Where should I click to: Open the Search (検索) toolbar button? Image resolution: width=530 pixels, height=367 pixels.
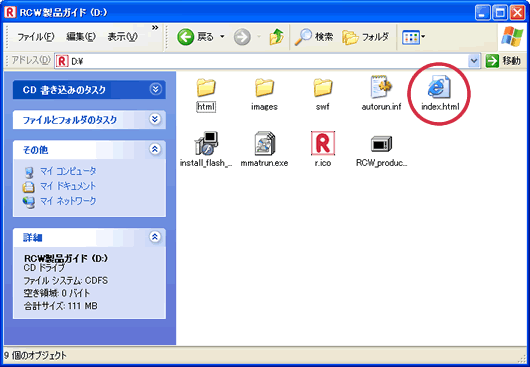pos(314,36)
